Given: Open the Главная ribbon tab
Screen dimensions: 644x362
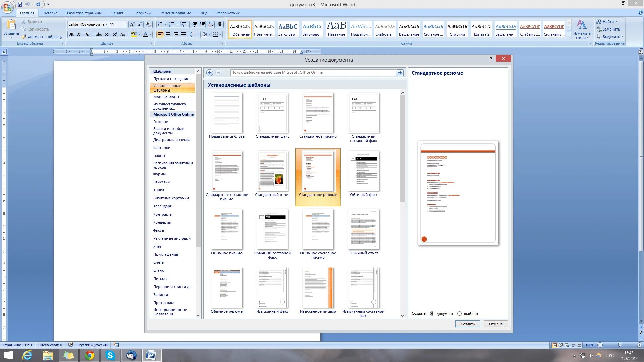Looking at the screenshot, I should click(x=27, y=13).
